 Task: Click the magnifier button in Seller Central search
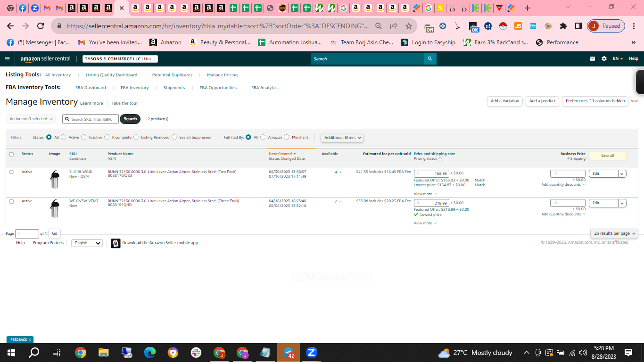coord(430,59)
